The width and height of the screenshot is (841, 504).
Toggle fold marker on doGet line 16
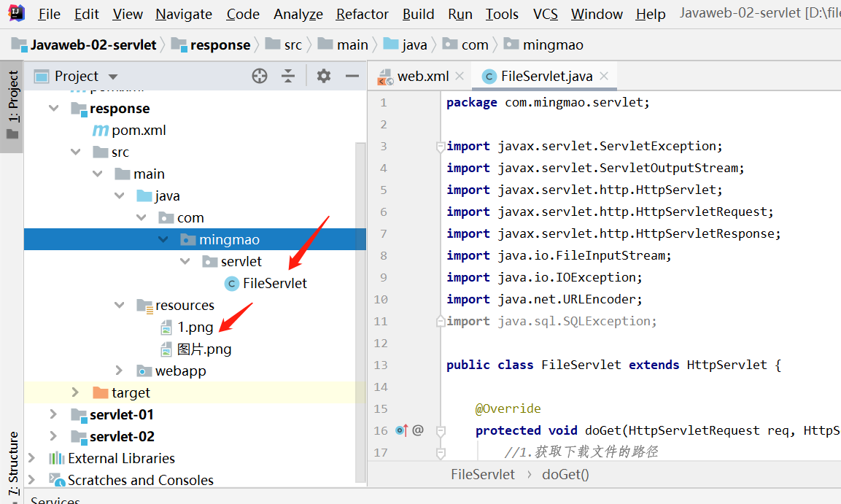click(441, 430)
